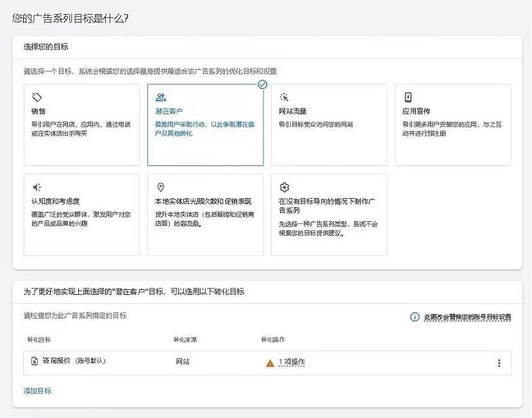
Task: Click the orange warning triangle icon
Action: tap(270, 362)
